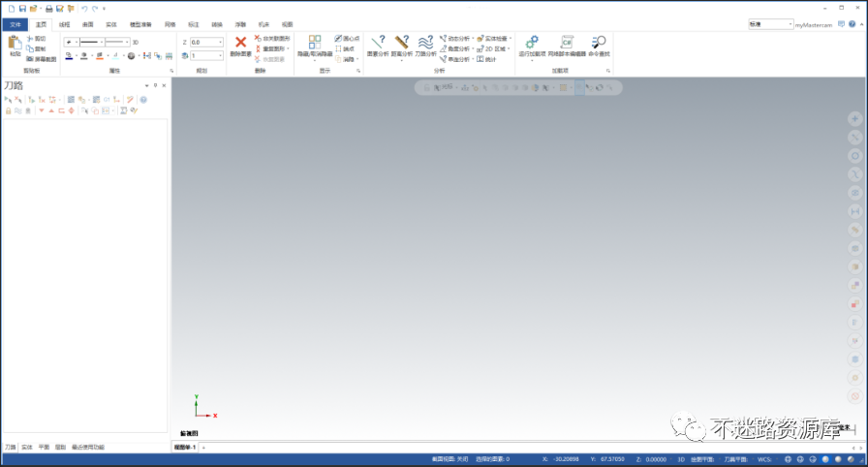Click the Distance Analyze ruler (距离分析) icon
The width and height of the screenshot is (868, 467).
pyautogui.click(x=402, y=42)
